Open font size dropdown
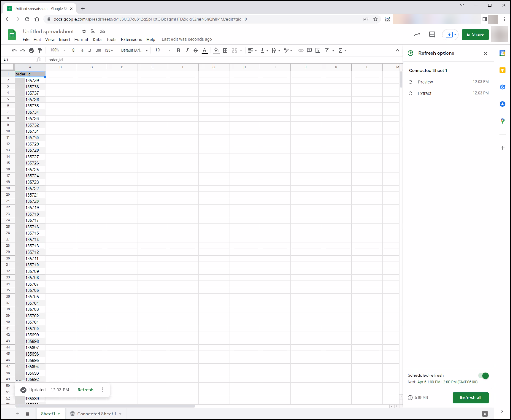 coord(163,50)
